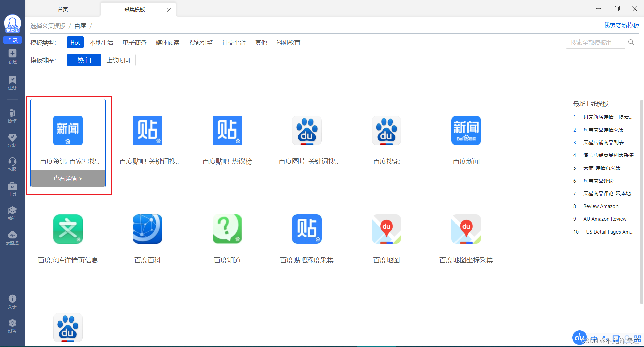Select the 百度地图 template icon
Screen dimensions: 644x347
point(386,229)
